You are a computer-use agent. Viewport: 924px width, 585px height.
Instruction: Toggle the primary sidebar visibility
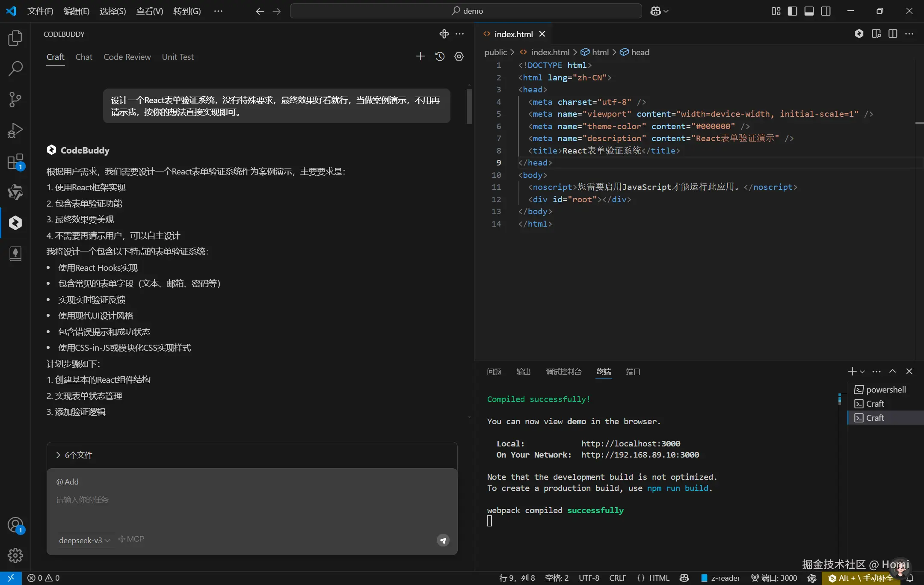tap(792, 11)
